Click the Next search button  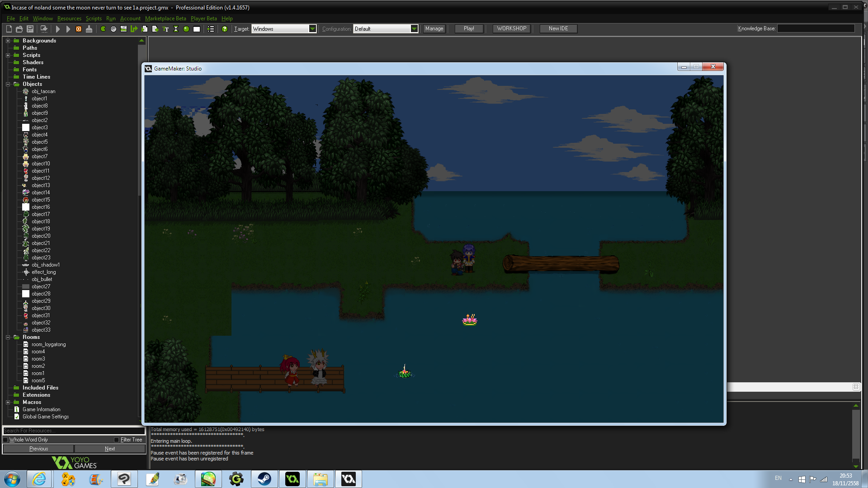coord(110,449)
